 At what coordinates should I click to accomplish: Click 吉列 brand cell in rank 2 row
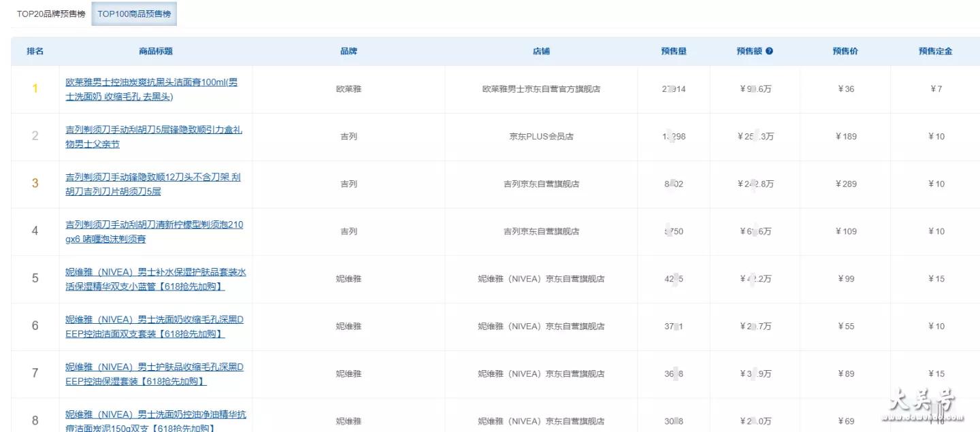[x=348, y=137]
